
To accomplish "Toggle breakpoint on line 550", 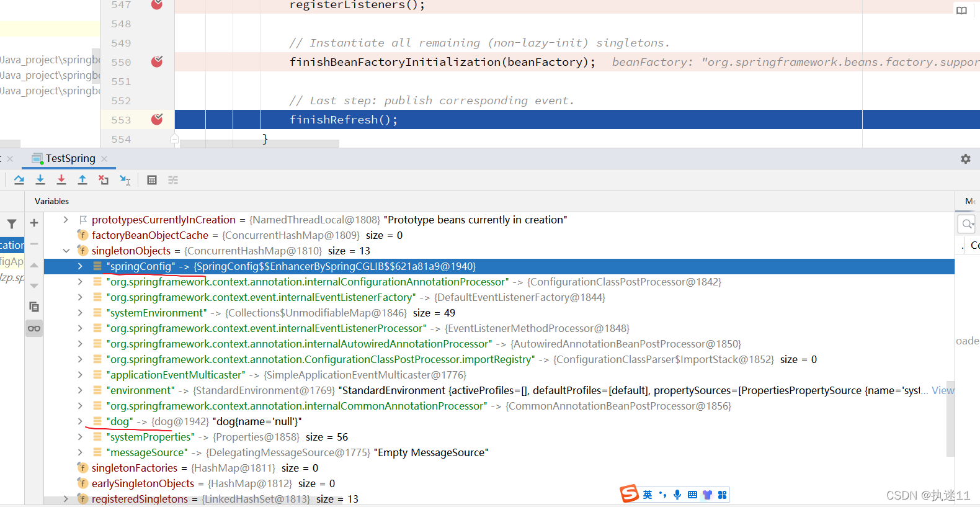I will [x=157, y=61].
